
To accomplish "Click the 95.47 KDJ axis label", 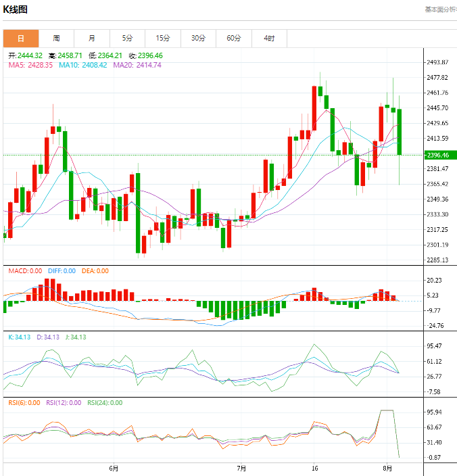I will (x=434, y=346).
